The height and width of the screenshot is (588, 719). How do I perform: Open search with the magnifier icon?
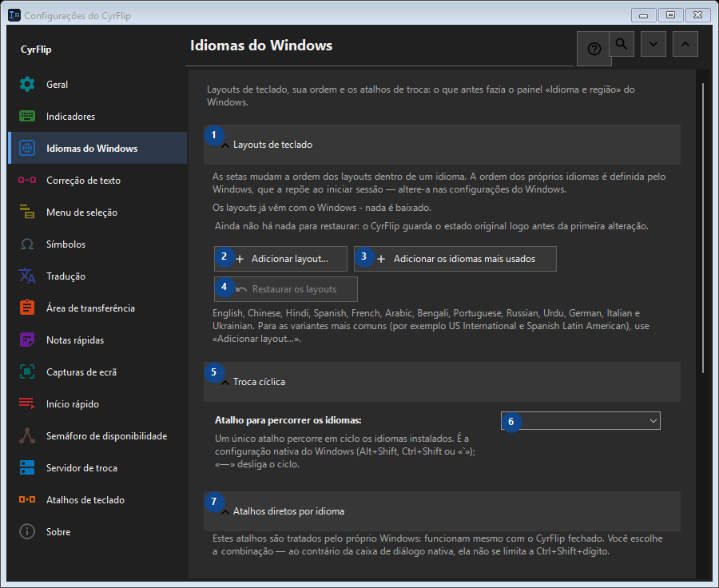point(622,44)
